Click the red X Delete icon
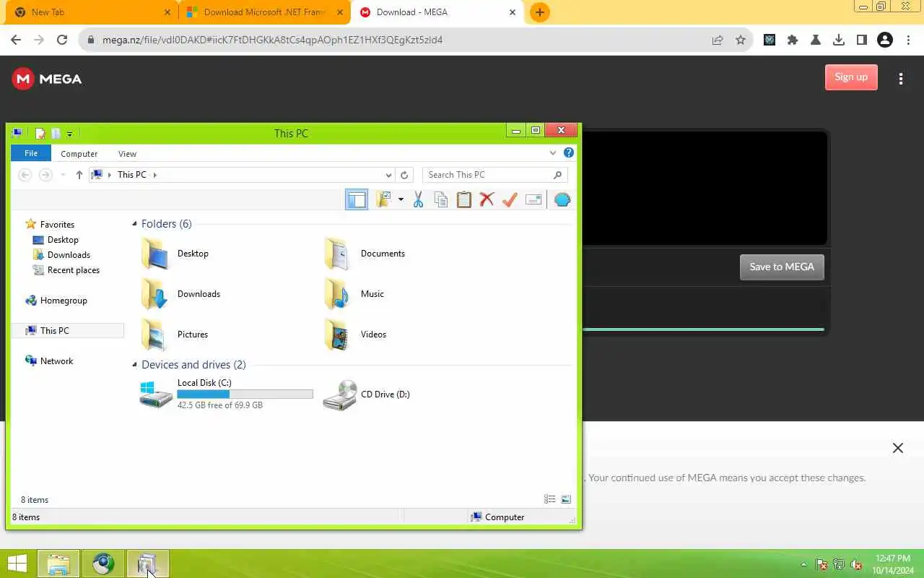 pyautogui.click(x=487, y=199)
